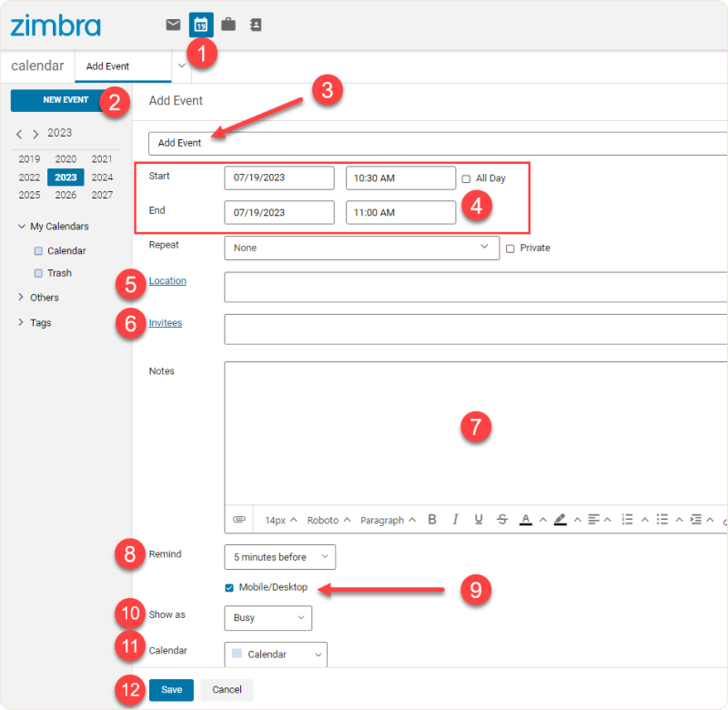Click the attachment paperclip icon
The height and width of the screenshot is (710, 728).
pos(239,519)
